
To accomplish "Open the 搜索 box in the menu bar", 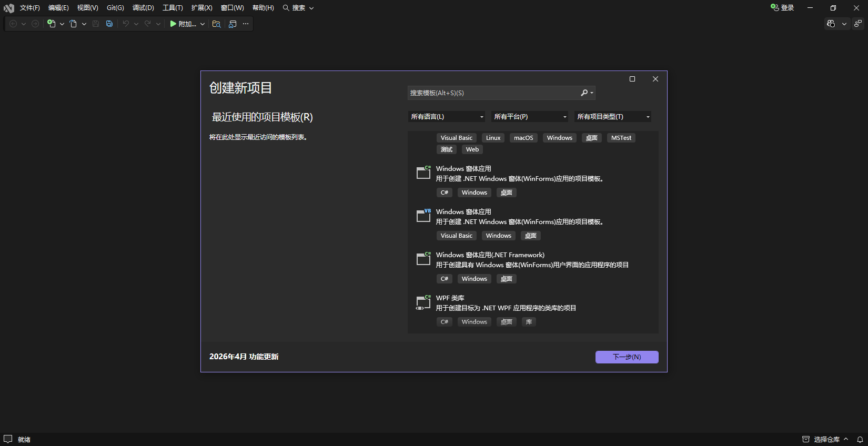I will pyautogui.click(x=298, y=8).
